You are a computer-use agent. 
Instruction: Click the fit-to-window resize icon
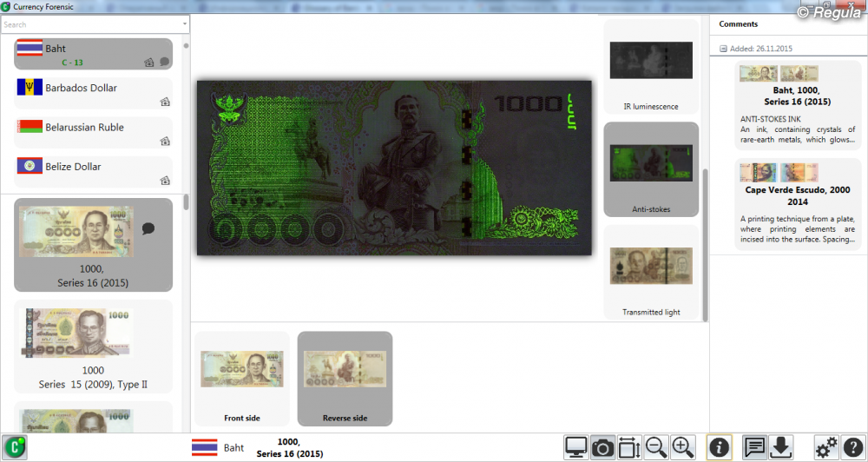[629, 447]
